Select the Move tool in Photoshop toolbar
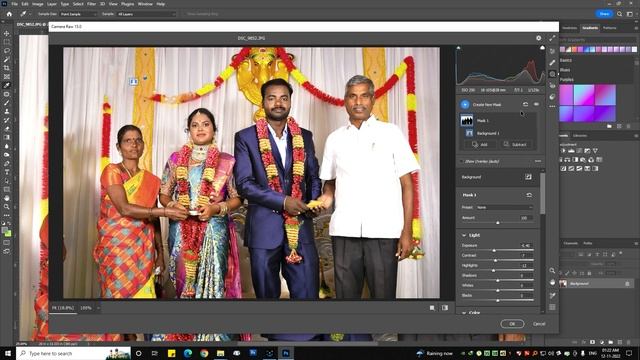640x360 pixels. (x=7, y=33)
